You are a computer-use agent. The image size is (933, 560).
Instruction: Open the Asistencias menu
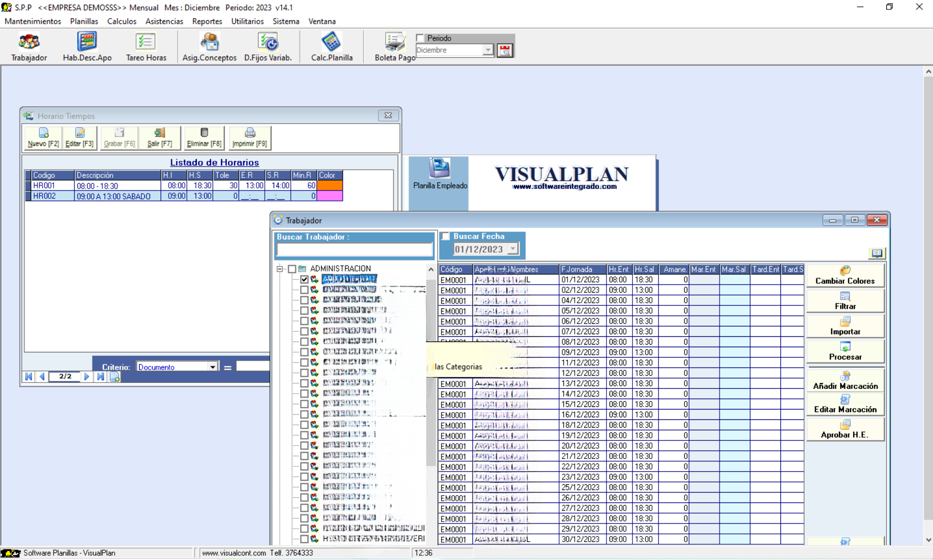(164, 21)
